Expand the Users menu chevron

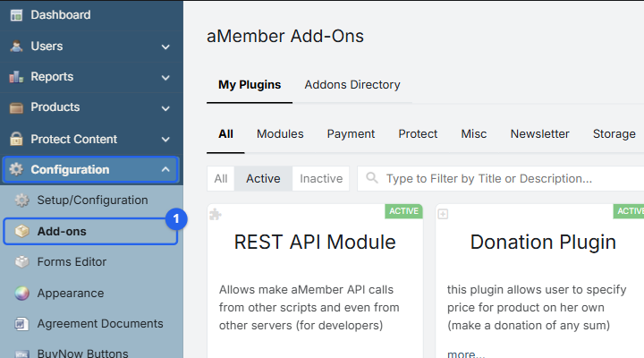point(165,47)
